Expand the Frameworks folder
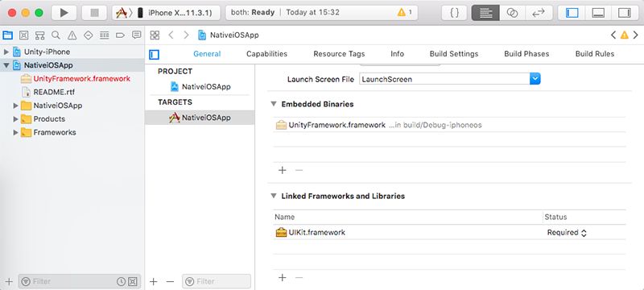Screen dimensions: 644x290 16,132
